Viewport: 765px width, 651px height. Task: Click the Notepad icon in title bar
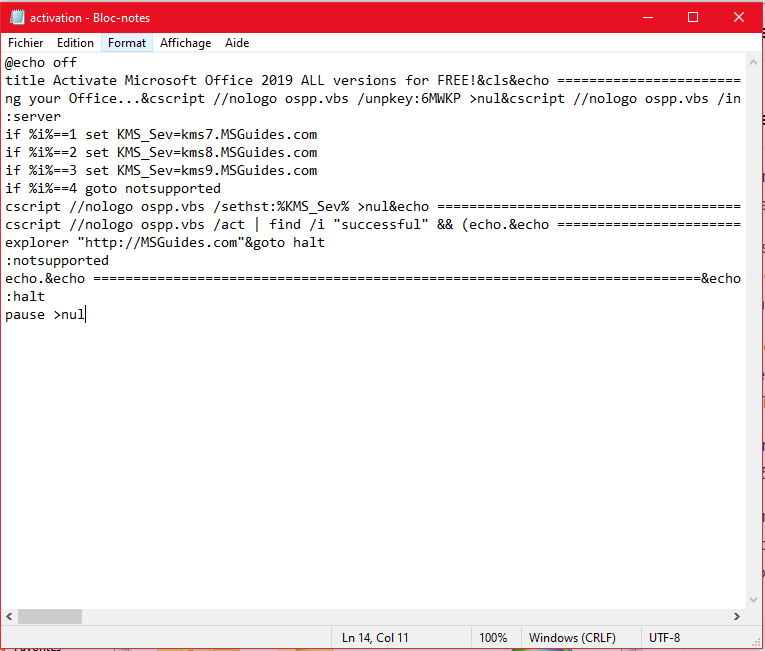pyautogui.click(x=17, y=18)
